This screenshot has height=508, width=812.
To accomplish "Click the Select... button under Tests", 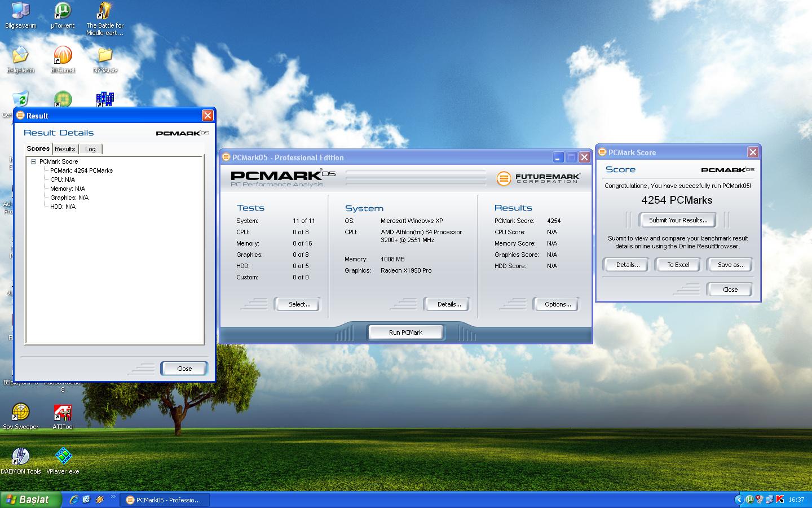I will point(297,304).
